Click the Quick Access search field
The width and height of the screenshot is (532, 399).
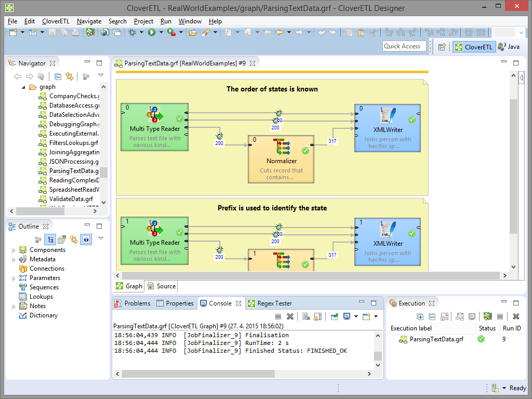point(404,46)
